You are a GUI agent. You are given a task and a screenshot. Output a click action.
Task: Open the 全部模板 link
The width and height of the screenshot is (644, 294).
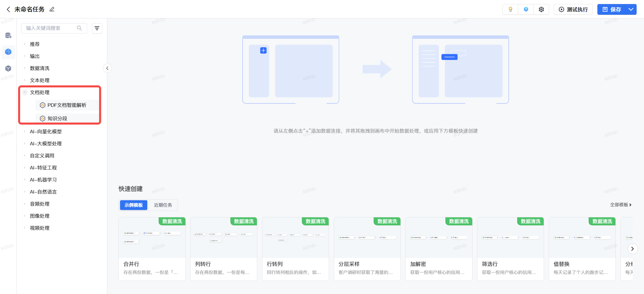[x=621, y=205]
